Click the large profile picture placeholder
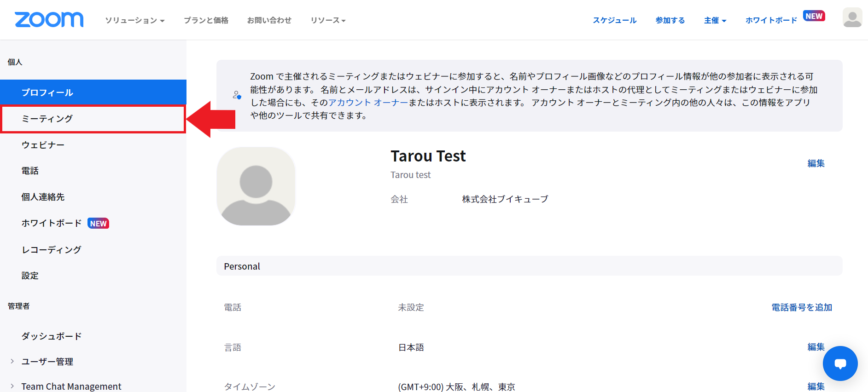 pyautogui.click(x=256, y=186)
